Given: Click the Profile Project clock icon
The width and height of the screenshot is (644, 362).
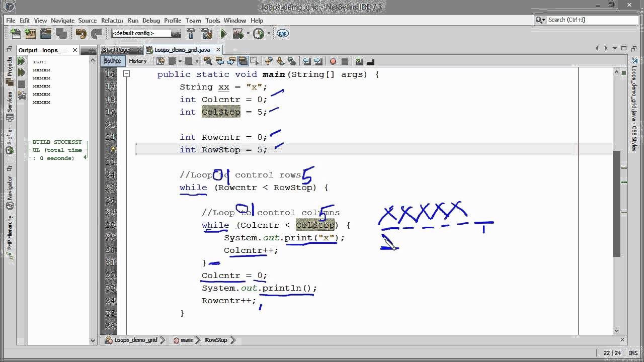Looking at the screenshot, I should pos(259,34).
